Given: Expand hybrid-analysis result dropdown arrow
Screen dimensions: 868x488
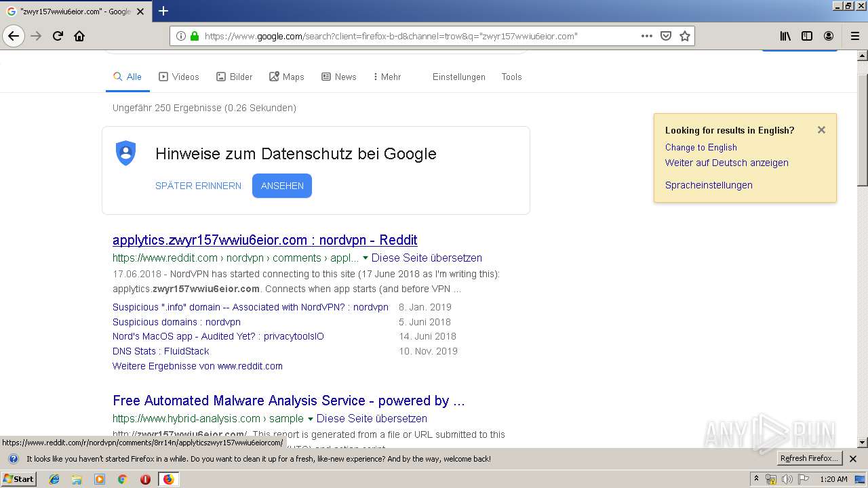Looking at the screenshot, I should [x=311, y=419].
